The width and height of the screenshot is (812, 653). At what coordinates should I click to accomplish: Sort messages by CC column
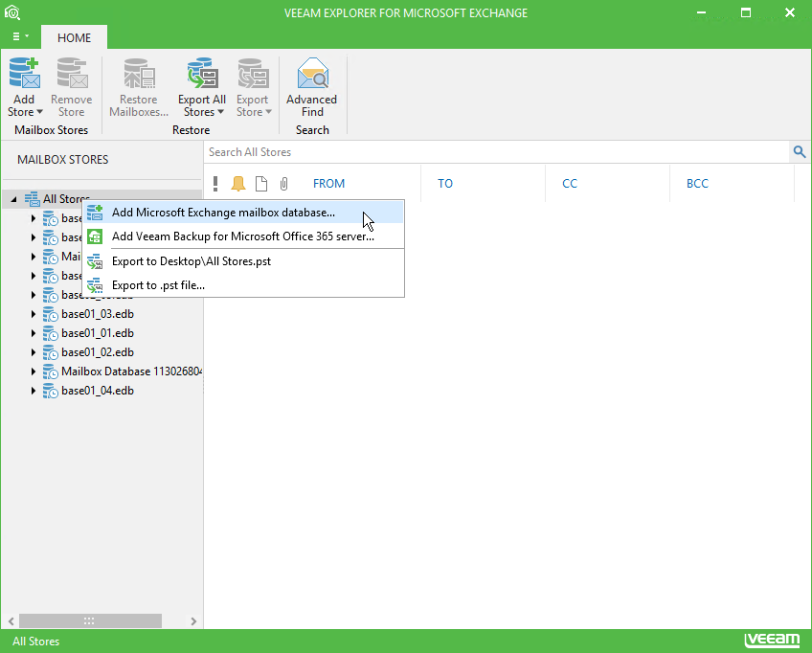[x=570, y=183]
